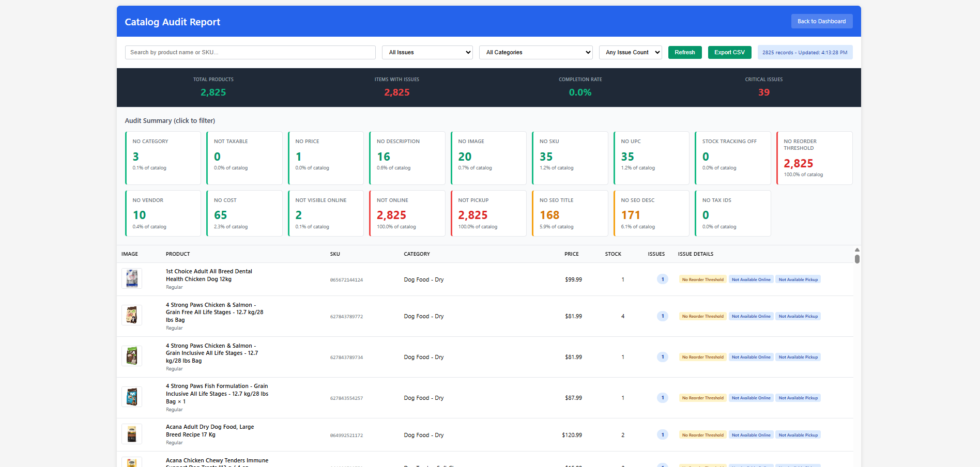This screenshot has width=980, height=467.
Task: Open thumbnail of 4 Strong Paws Grain Free product
Action: pos(132,315)
